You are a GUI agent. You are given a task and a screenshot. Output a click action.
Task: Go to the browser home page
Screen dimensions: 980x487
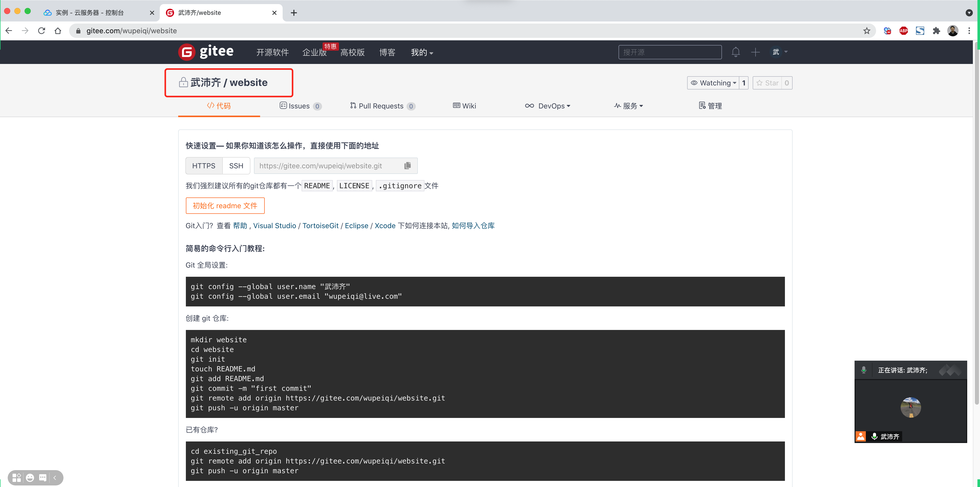coord(58,31)
